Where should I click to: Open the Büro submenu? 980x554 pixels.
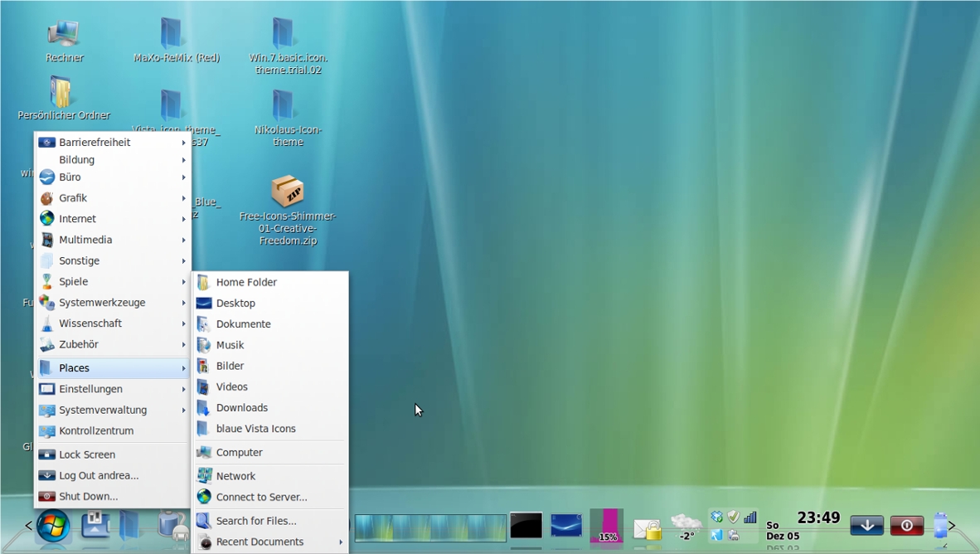[113, 177]
